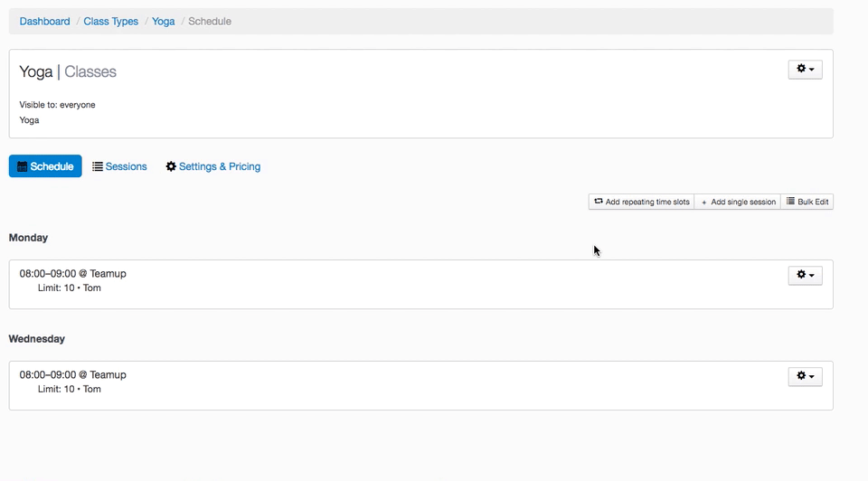Go to Dashboard via the breadcrumb
The image size is (868, 481).
coord(44,22)
